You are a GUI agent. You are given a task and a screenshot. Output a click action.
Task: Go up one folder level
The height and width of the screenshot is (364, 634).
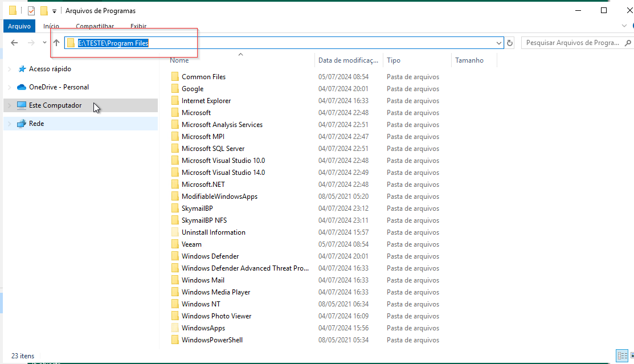[56, 43]
